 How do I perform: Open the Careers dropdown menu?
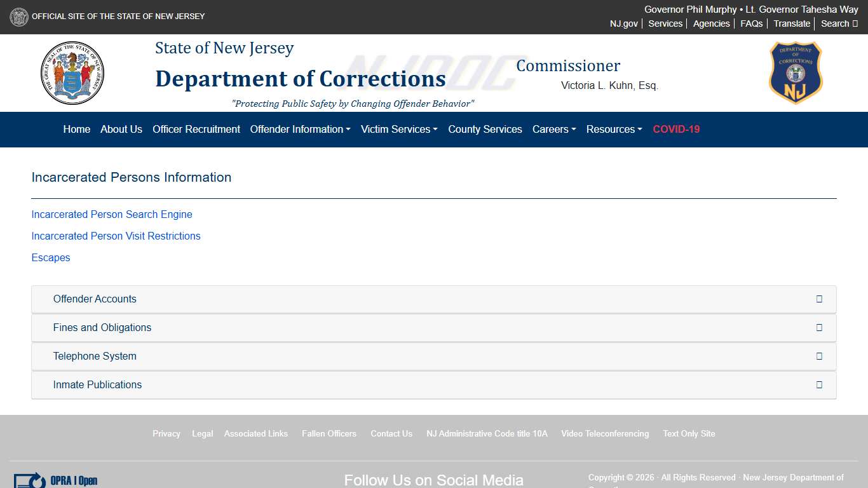pos(553,130)
